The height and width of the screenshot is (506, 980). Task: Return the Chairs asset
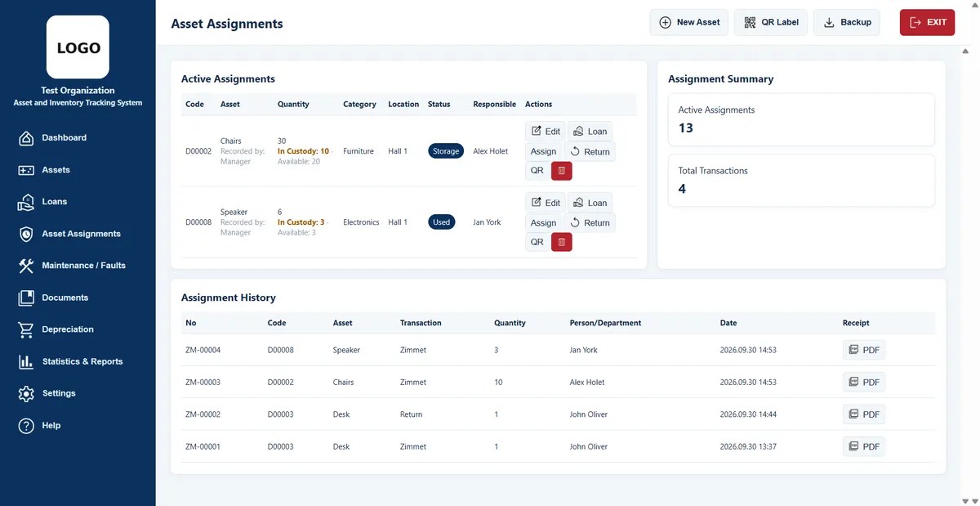(x=590, y=151)
